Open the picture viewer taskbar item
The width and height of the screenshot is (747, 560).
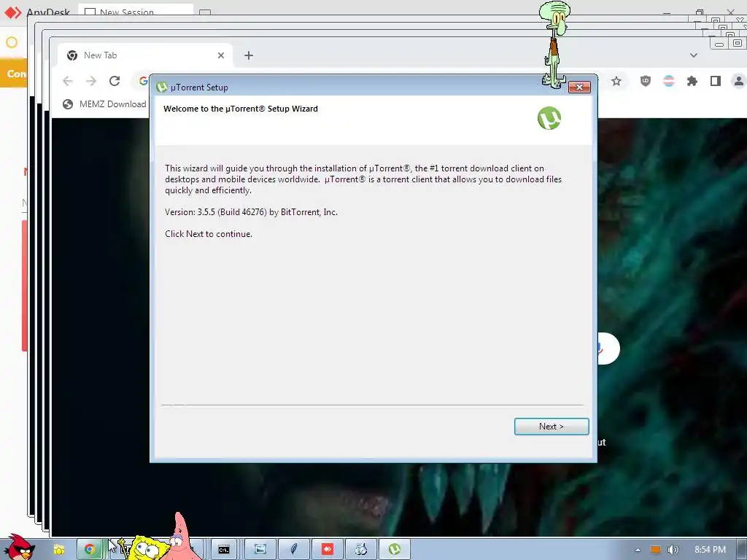tap(260, 550)
